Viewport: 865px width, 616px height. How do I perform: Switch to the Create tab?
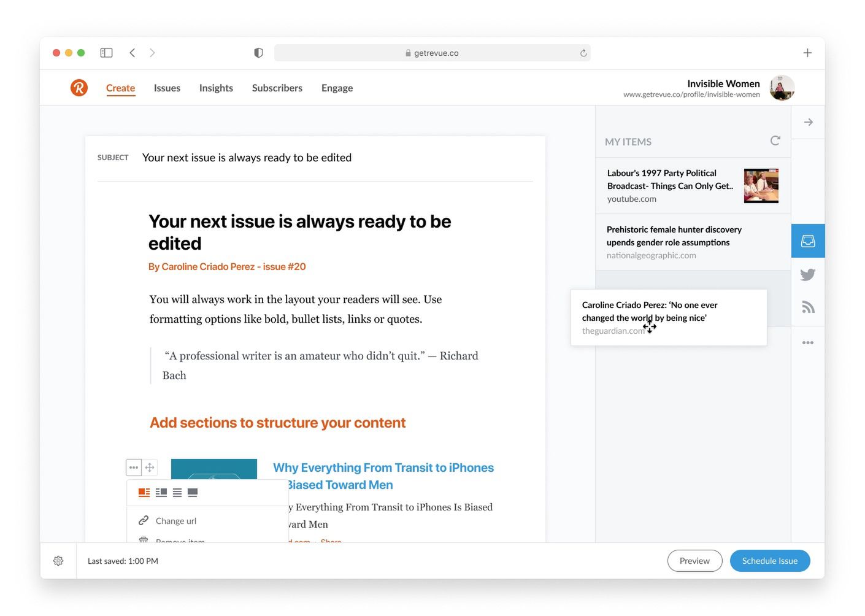click(x=120, y=88)
